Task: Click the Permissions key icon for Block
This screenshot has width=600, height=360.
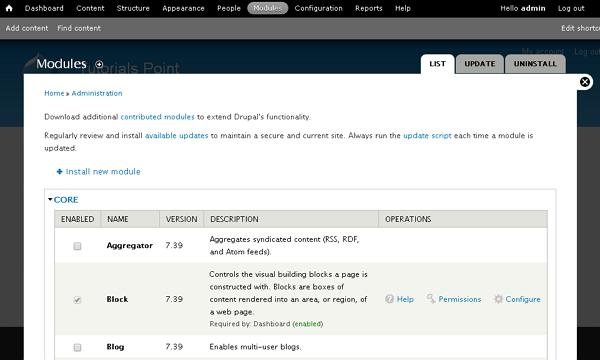Action: [x=431, y=299]
